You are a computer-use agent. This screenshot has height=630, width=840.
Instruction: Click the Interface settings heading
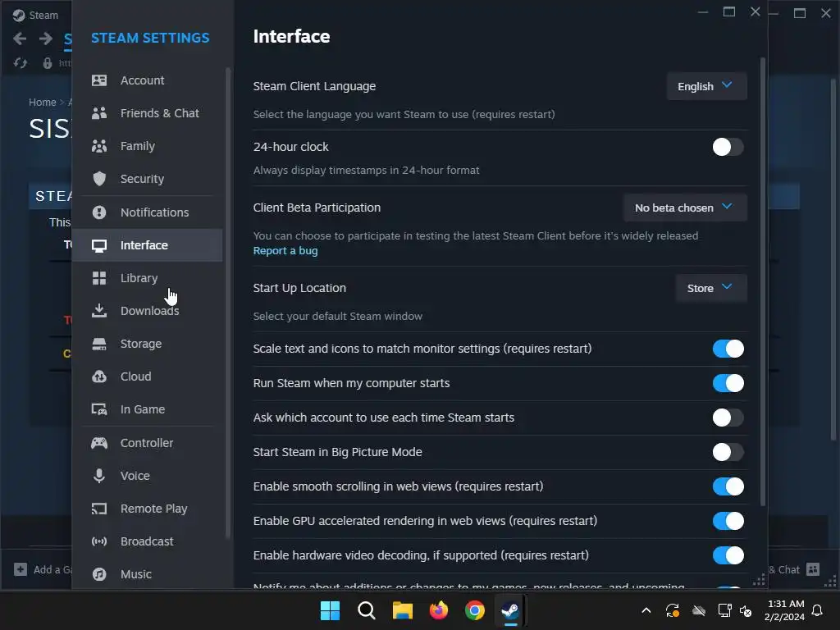tap(291, 36)
